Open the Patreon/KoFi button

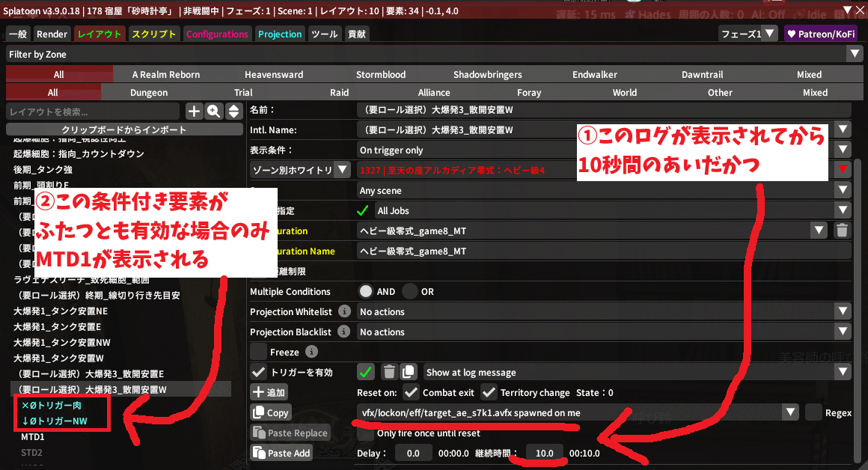pyautogui.click(x=820, y=34)
